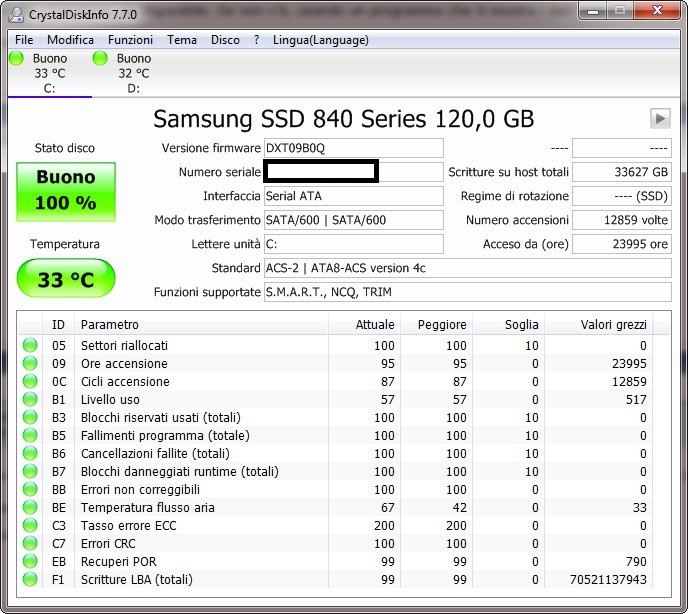Image resolution: width=688 pixels, height=614 pixels.
Task: Open the File menu
Action: click(x=24, y=40)
